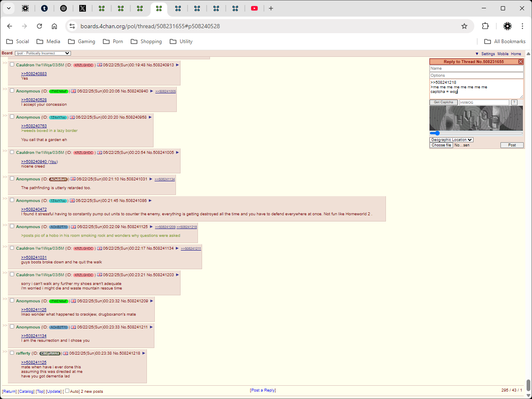The width and height of the screenshot is (532, 399).
Task: Tick the checkbox for post No.508241031
Action: pyautogui.click(x=12, y=178)
